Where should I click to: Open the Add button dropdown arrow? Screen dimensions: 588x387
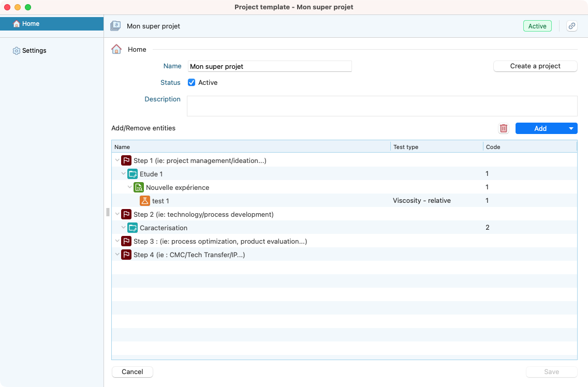[571, 128]
